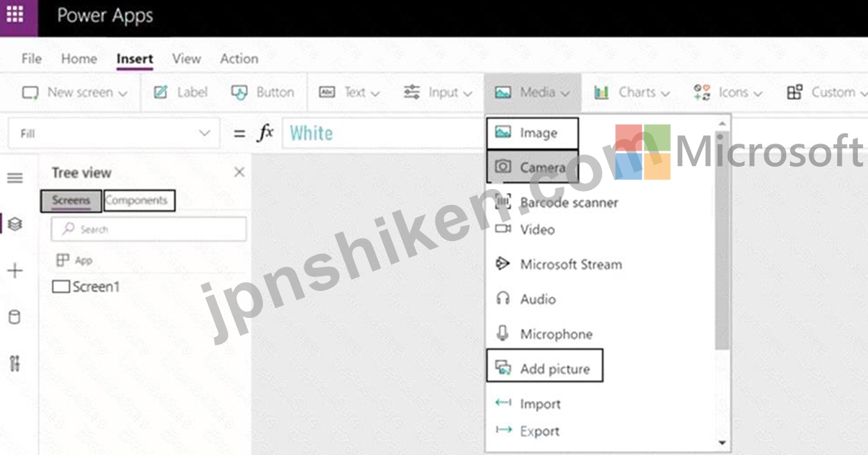Screen dimensions: 868x455
Task: Select the Tree view layers icon in sidebar
Action: (x=15, y=224)
